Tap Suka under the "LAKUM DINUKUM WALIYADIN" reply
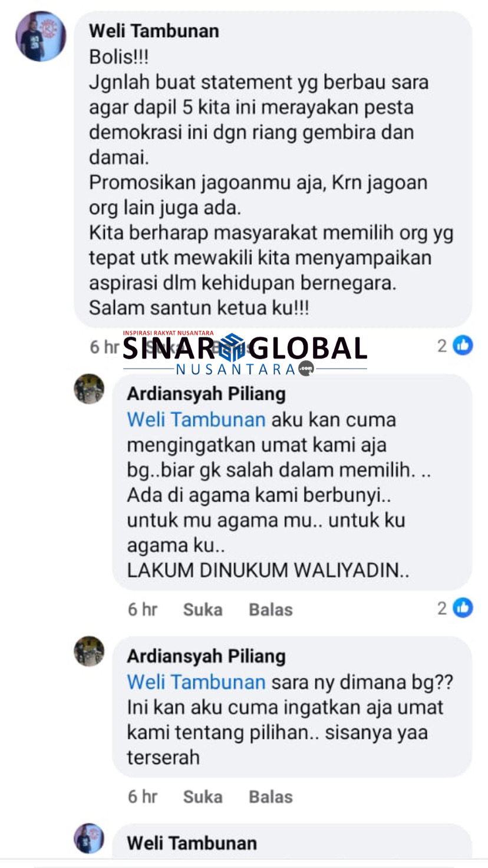488x868 pixels. (203, 609)
